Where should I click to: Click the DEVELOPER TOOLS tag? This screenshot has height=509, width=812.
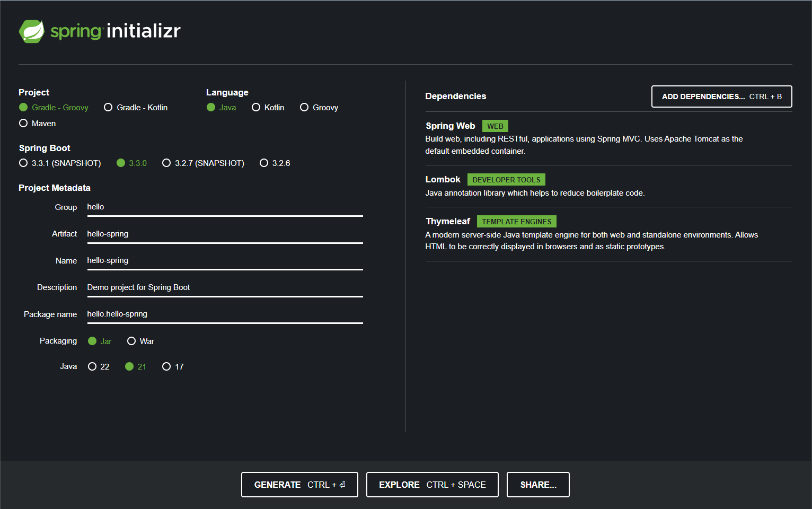pos(506,180)
